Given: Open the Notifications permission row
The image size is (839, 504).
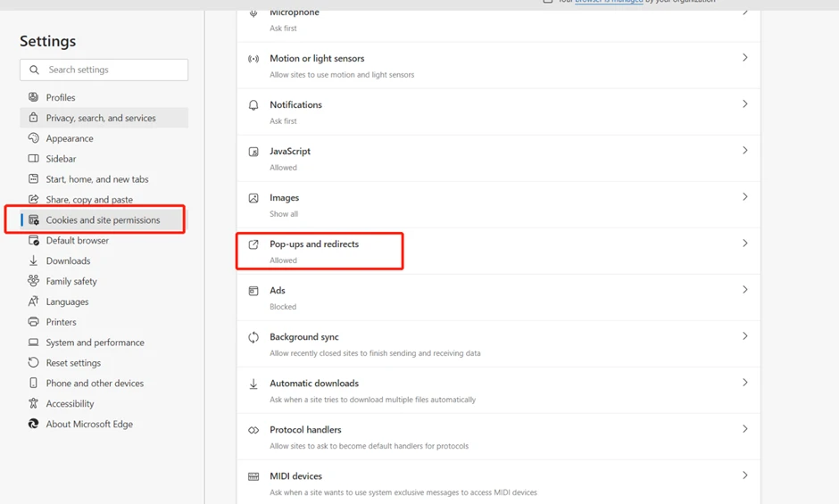Looking at the screenshot, I should [498, 112].
